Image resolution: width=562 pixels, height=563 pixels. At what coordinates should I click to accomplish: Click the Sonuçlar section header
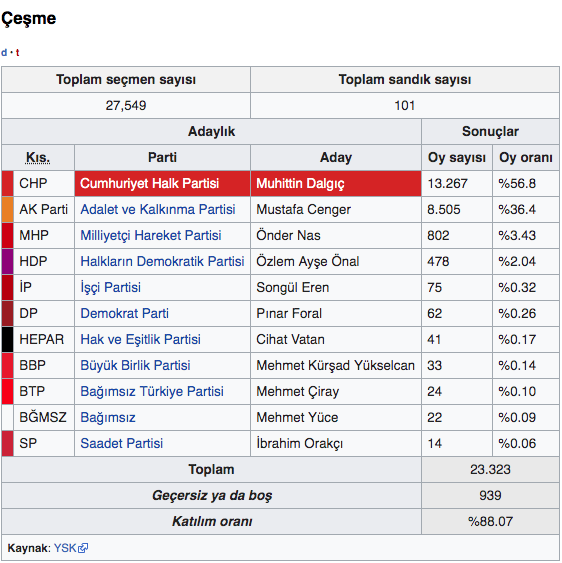[x=490, y=131]
